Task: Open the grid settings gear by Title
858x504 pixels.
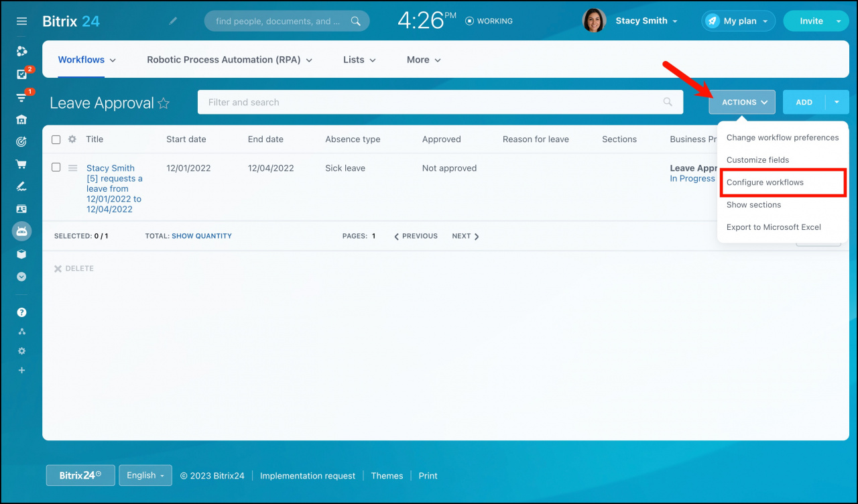Action: pos(72,139)
